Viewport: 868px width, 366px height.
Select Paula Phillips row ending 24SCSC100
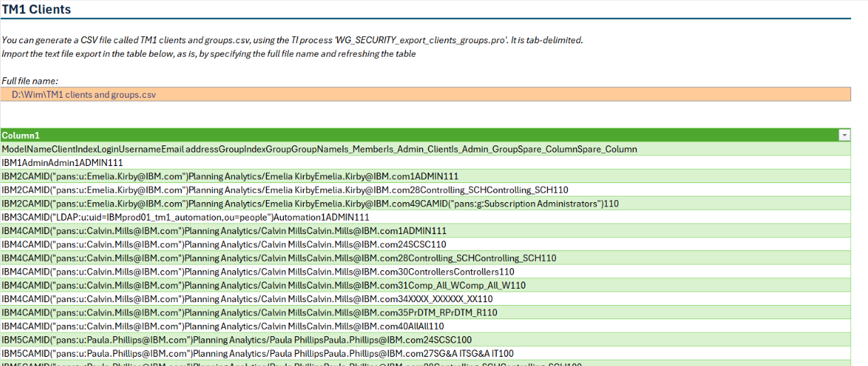pos(426,340)
